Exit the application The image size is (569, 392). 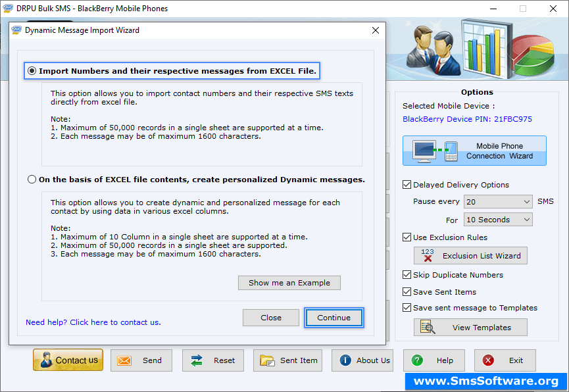pyautogui.click(x=505, y=360)
